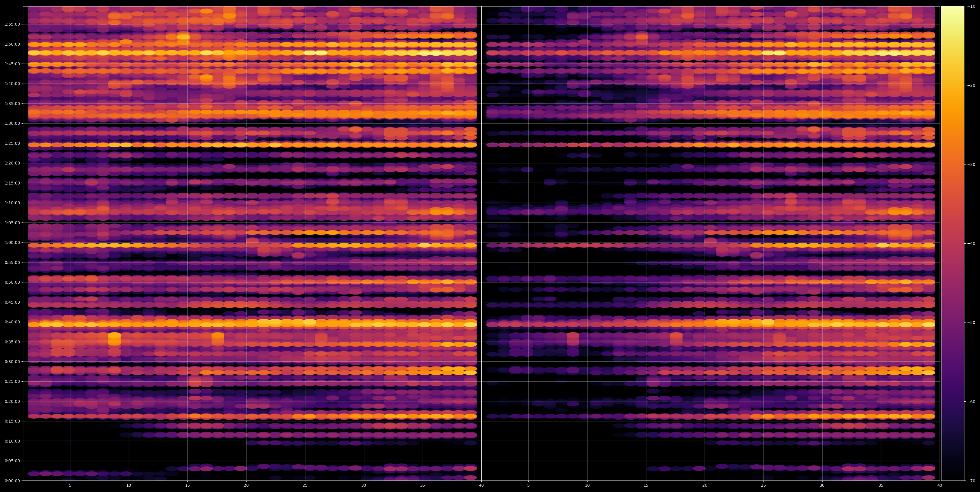Click x-axis label 35 under the right heatmap
Image resolution: width=980 pixels, height=492 pixels.
click(x=881, y=486)
